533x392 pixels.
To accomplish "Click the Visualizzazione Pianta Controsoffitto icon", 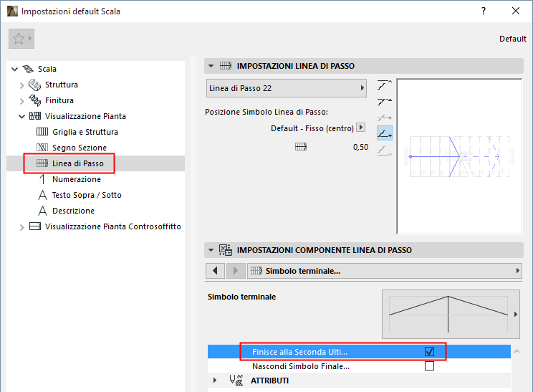I will click(35, 226).
